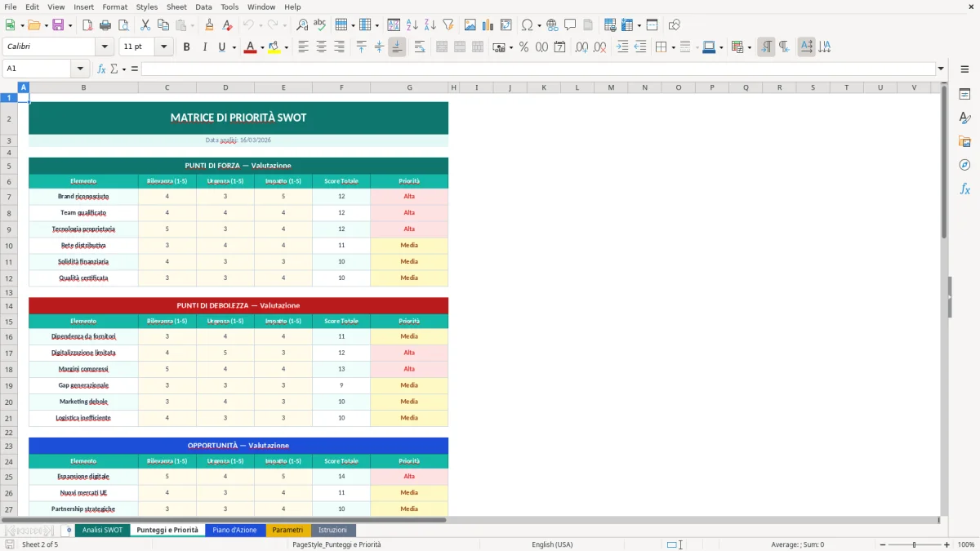Open the Font Name dropdown
This screenshot has height=551, width=980.
pyautogui.click(x=104, y=47)
